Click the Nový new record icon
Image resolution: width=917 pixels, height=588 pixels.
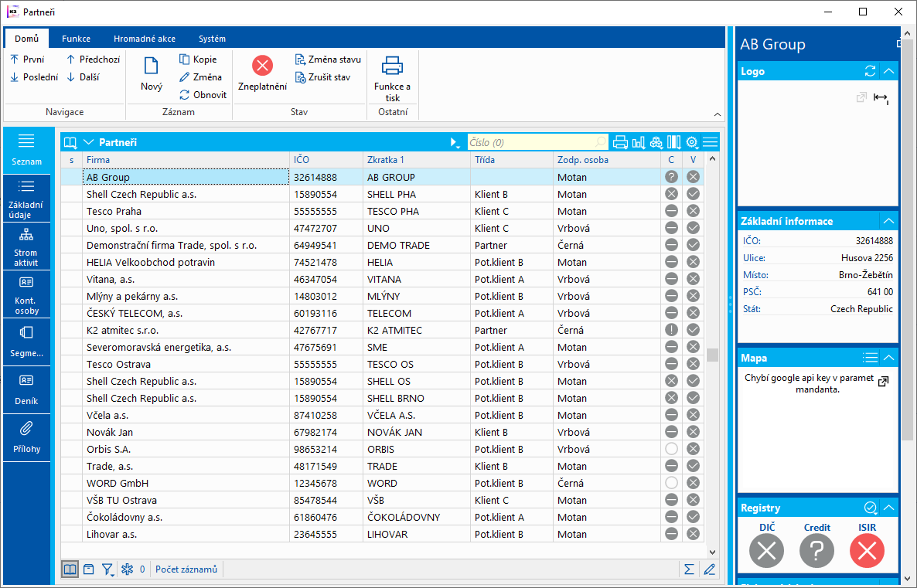pos(152,67)
